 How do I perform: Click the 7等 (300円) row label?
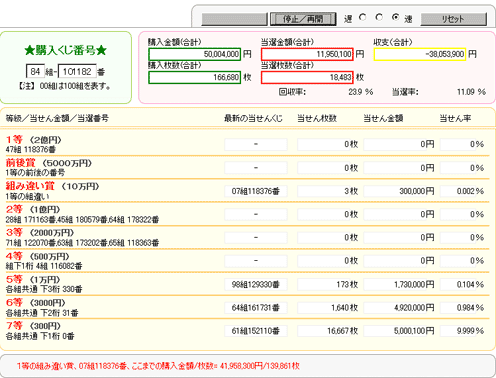33,326
